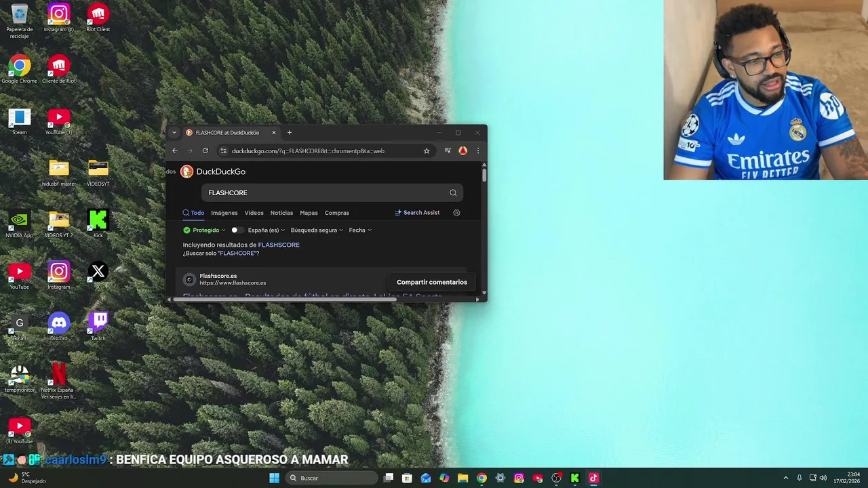Viewport: 868px width, 488px height.
Task: Open File Explorer from taskbar
Action: pyautogui.click(x=462, y=478)
